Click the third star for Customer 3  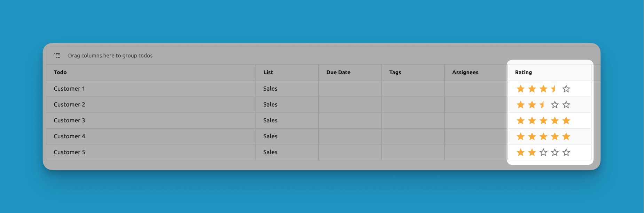[x=543, y=121]
